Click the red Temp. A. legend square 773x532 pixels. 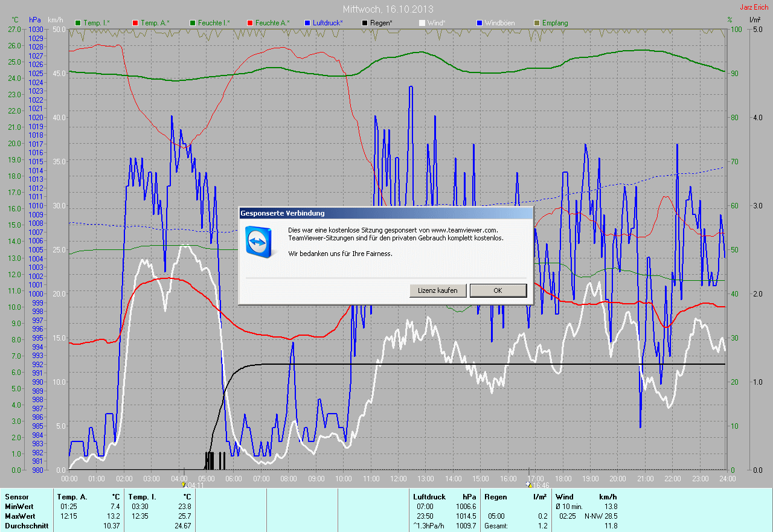coord(135,23)
